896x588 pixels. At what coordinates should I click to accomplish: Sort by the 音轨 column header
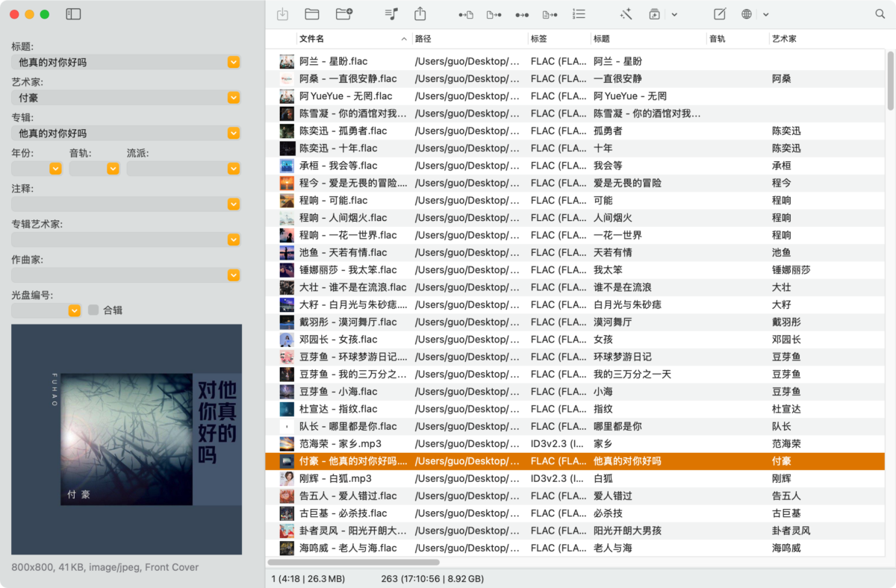[738, 39]
